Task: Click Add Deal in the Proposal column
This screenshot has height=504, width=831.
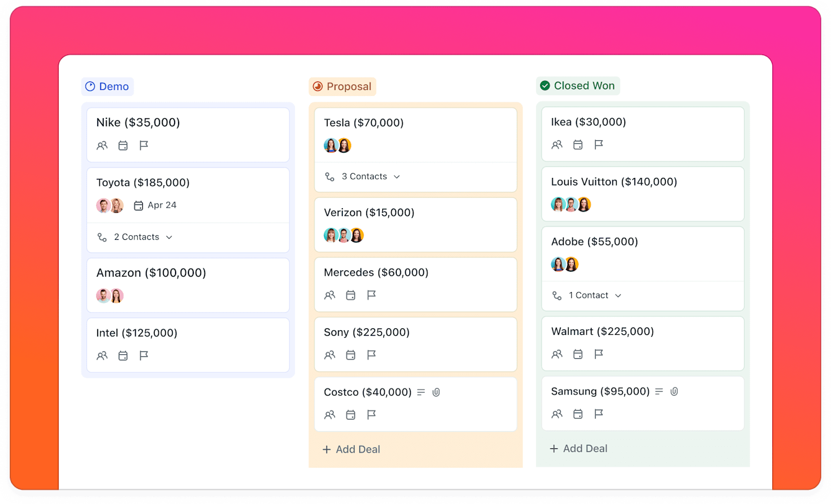Action: coord(351,449)
